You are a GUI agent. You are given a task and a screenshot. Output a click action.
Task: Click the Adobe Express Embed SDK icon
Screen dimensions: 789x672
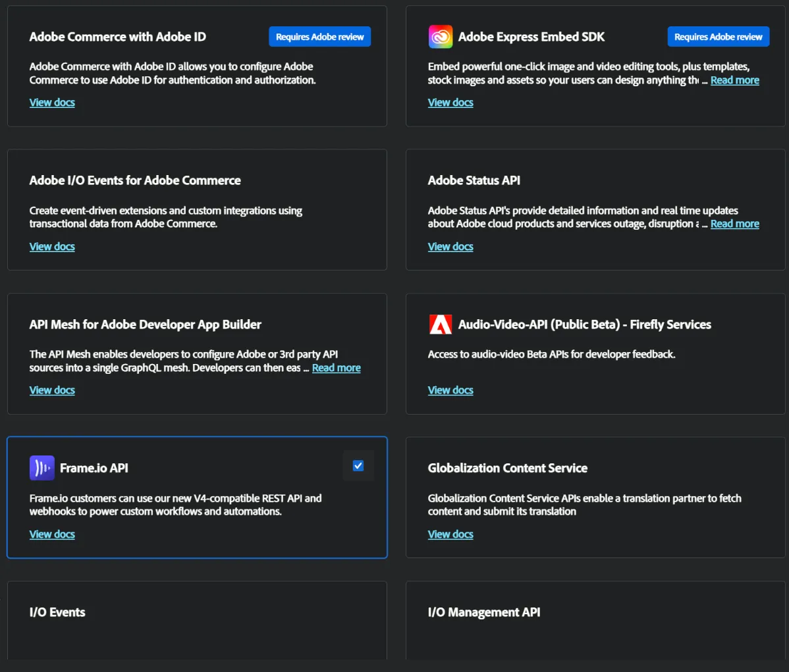tap(441, 37)
